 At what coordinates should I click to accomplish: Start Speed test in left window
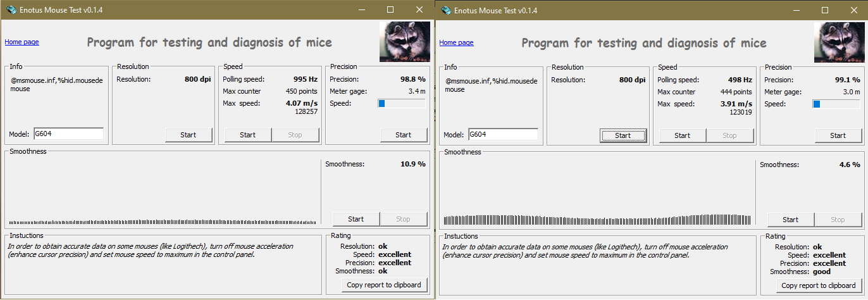[x=247, y=134]
